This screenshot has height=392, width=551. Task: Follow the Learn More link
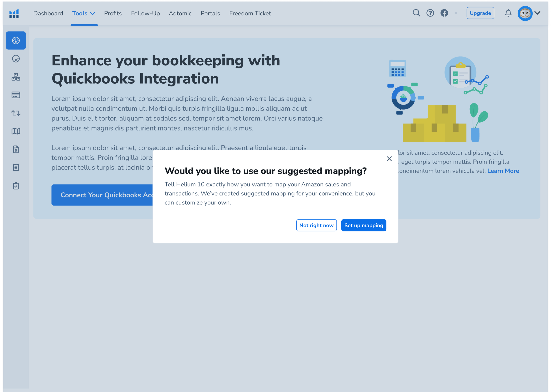(503, 171)
